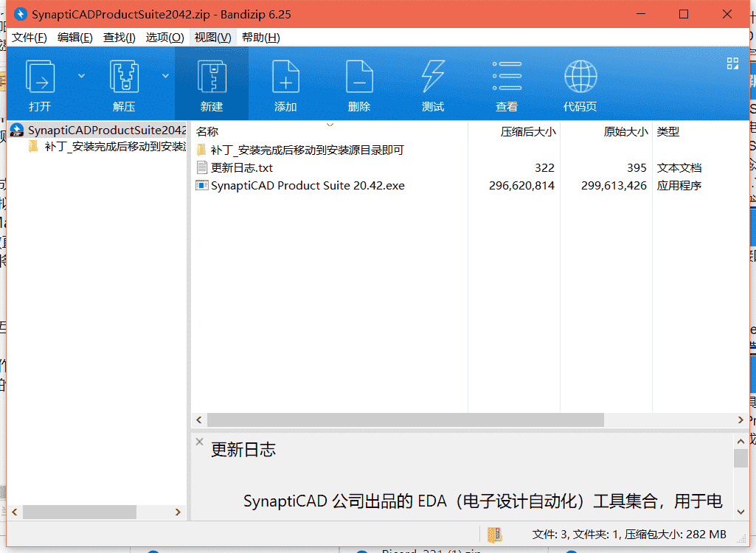Click the original size 299,613,426 cell
The image size is (756, 553).
coord(614,186)
